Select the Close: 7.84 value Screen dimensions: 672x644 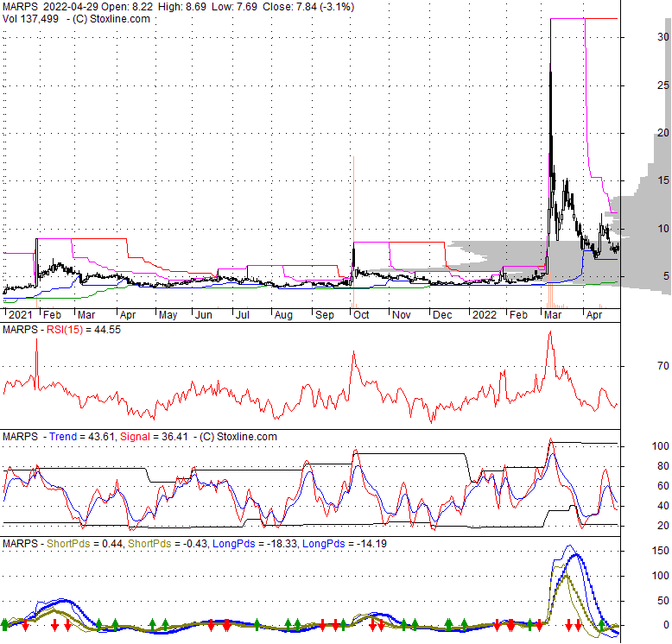[x=288, y=7]
